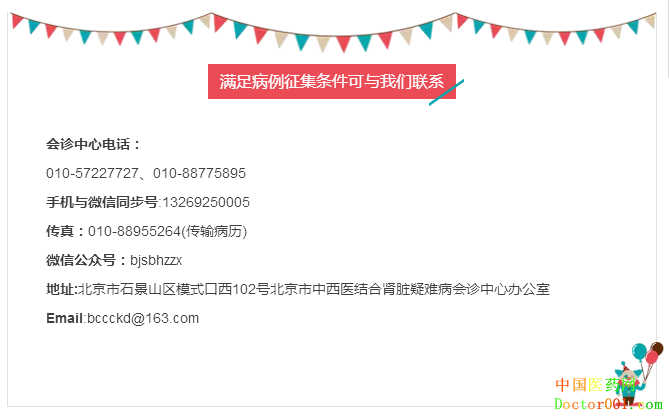The width and height of the screenshot is (669, 417).
Task: Click the 手机与微信同步号 label
Action: click(x=102, y=202)
